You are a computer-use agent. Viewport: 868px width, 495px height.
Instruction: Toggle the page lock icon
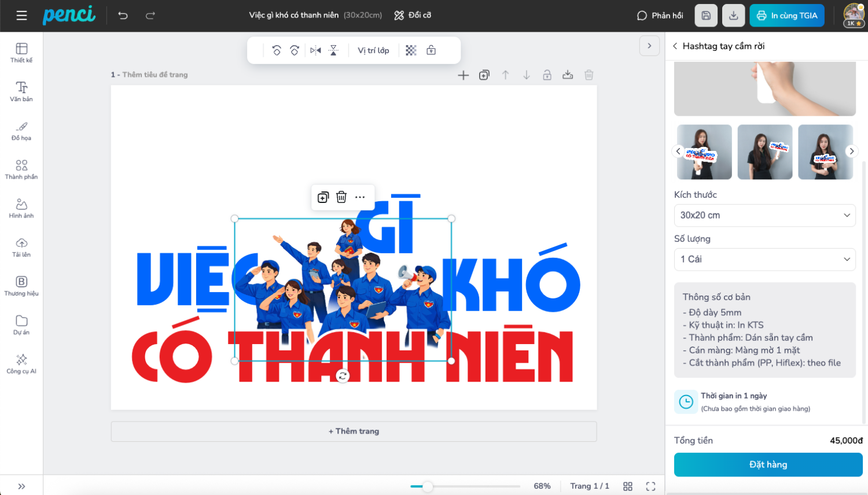click(547, 75)
